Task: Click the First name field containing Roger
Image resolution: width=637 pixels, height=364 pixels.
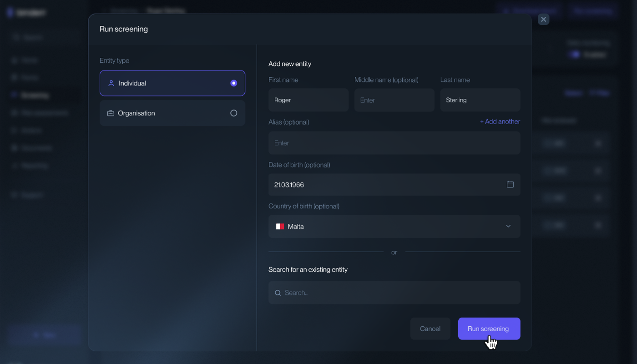Action: coord(308,100)
